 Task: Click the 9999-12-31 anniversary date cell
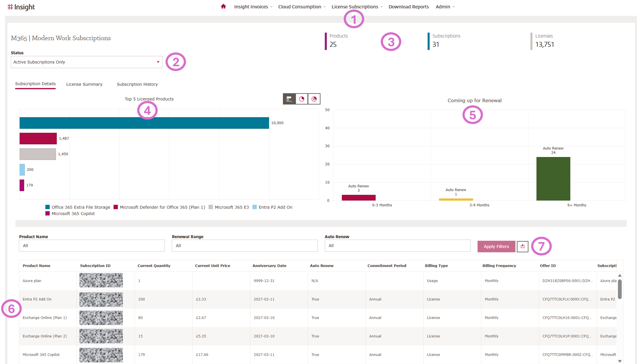(x=279, y=281)
